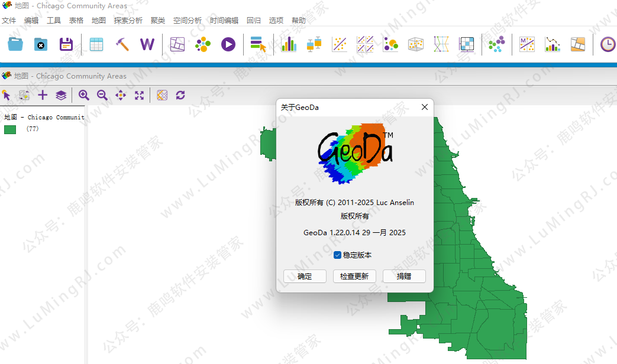Click the 确定 button
This screenshot has width=617, height=364.
pyautogui.click(x=305, y=276)
